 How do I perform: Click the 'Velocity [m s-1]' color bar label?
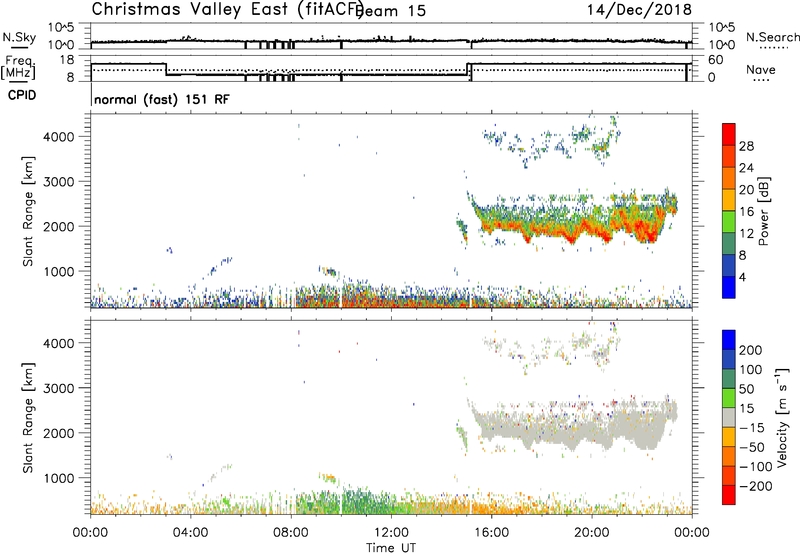click(781, 417)
